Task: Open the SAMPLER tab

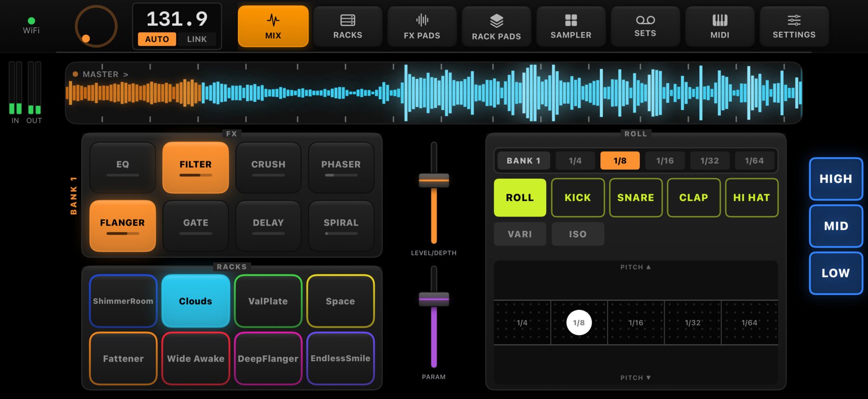Action: pyautogui.click(x=571, y=27)
